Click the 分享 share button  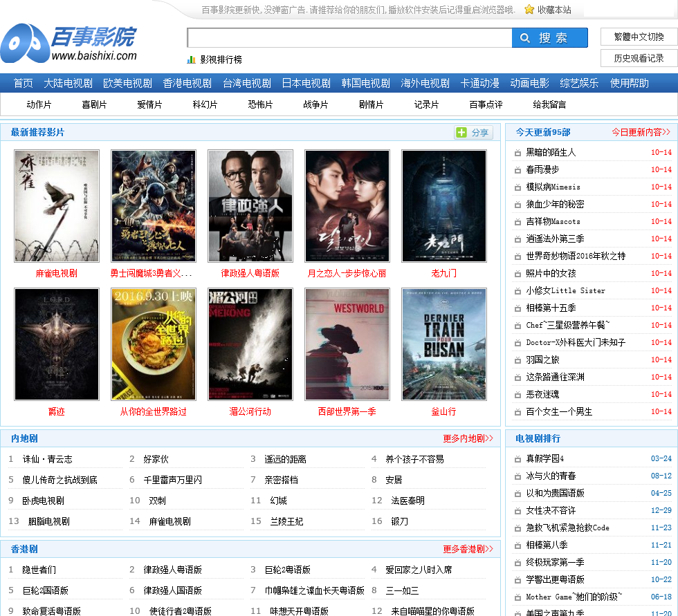[474, 132]
